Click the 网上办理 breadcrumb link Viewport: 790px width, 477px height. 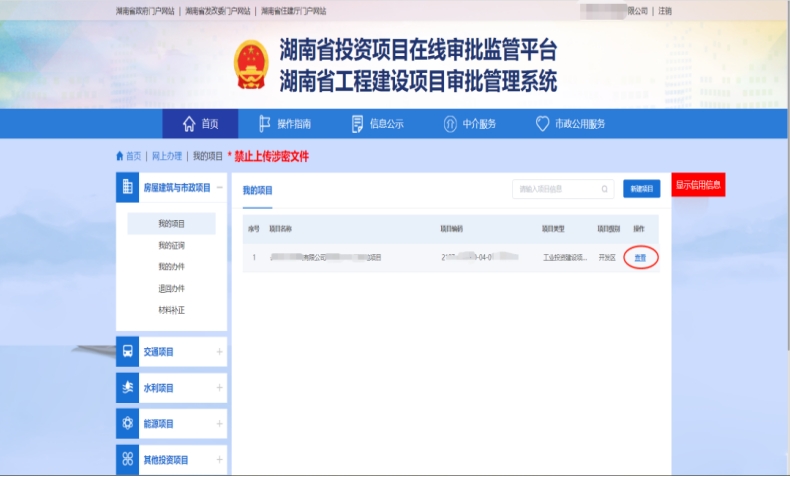(x=167, y=156)
